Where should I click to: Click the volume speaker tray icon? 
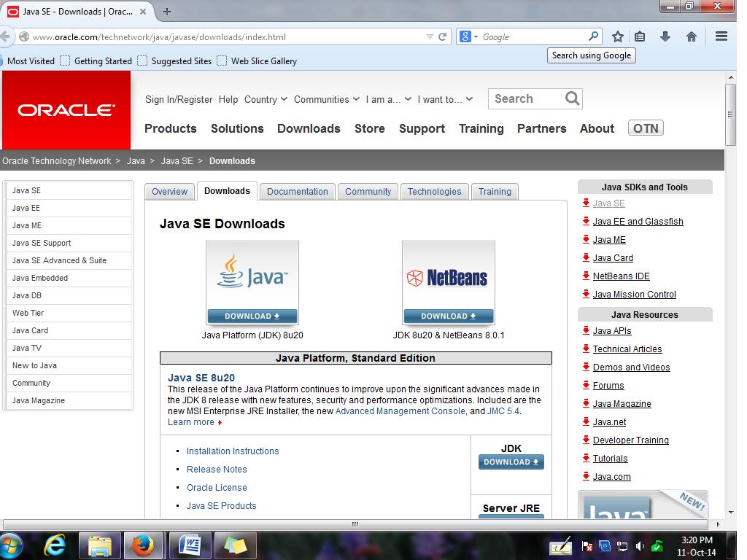[640, 546]
